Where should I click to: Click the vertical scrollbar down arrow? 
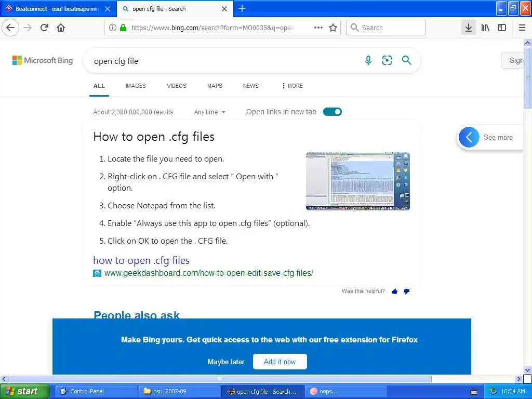pyautogui.click(x=527, y=370)
